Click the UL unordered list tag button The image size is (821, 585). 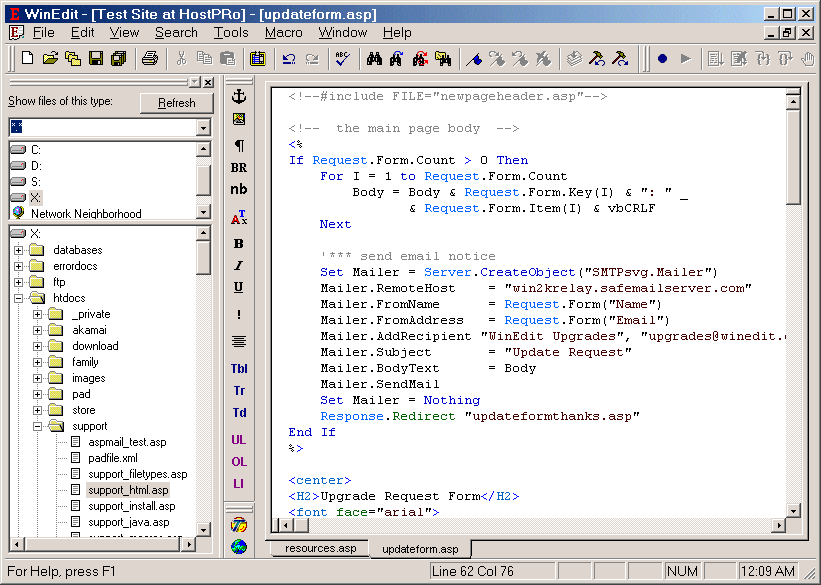(239, 439)
